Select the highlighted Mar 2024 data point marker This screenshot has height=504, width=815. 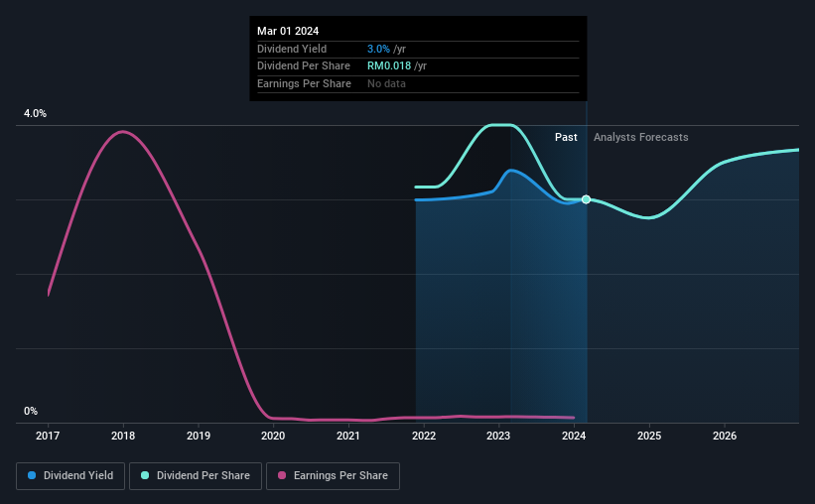pyautogui.click(x=587, y=199)
